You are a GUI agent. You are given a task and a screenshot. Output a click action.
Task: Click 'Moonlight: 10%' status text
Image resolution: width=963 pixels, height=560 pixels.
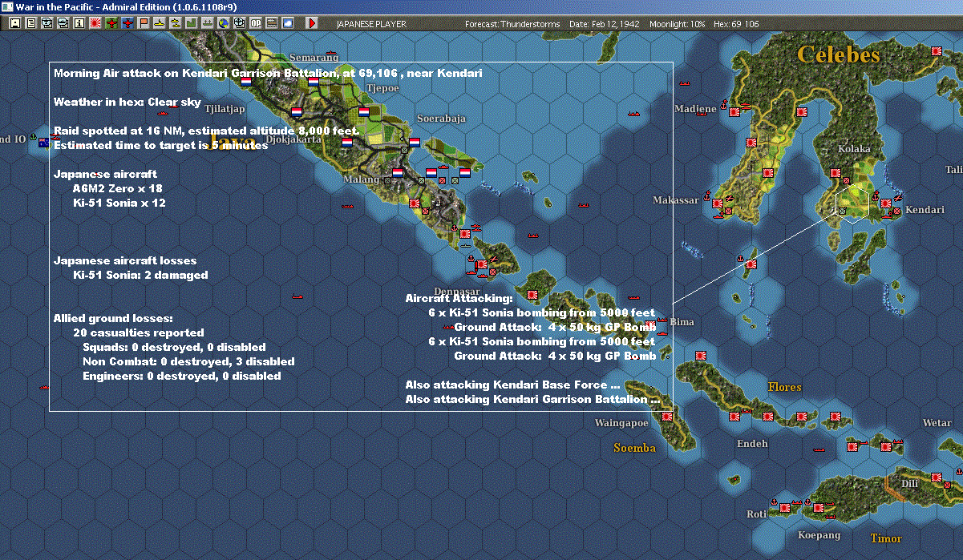(x=678, y=24)
